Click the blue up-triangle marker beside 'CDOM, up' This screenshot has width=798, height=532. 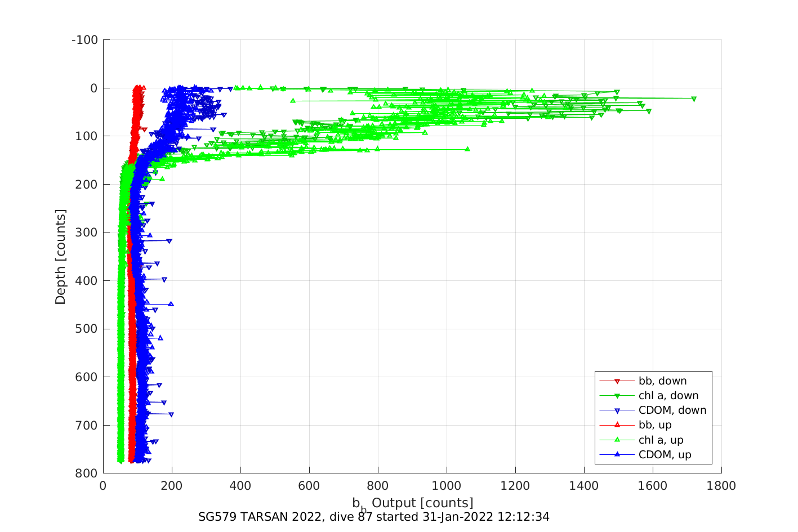tap(617, 454)
